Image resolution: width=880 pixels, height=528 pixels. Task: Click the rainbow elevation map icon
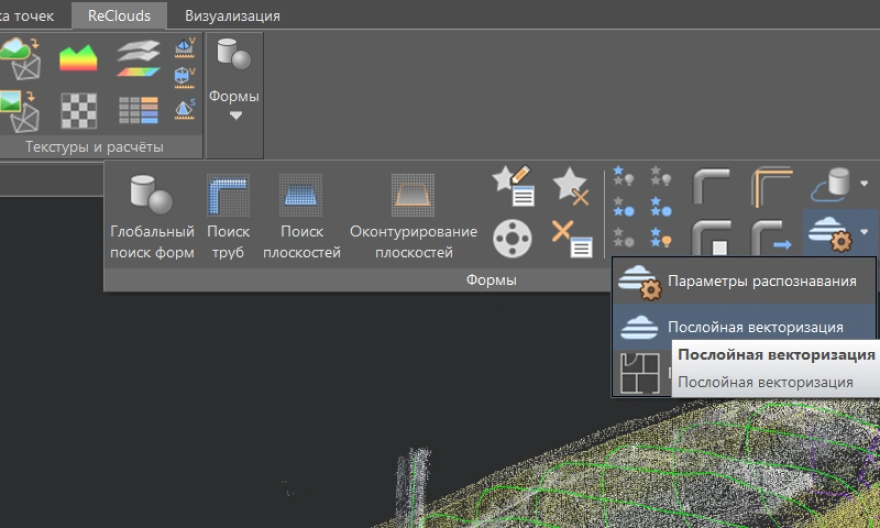point(78,59)
